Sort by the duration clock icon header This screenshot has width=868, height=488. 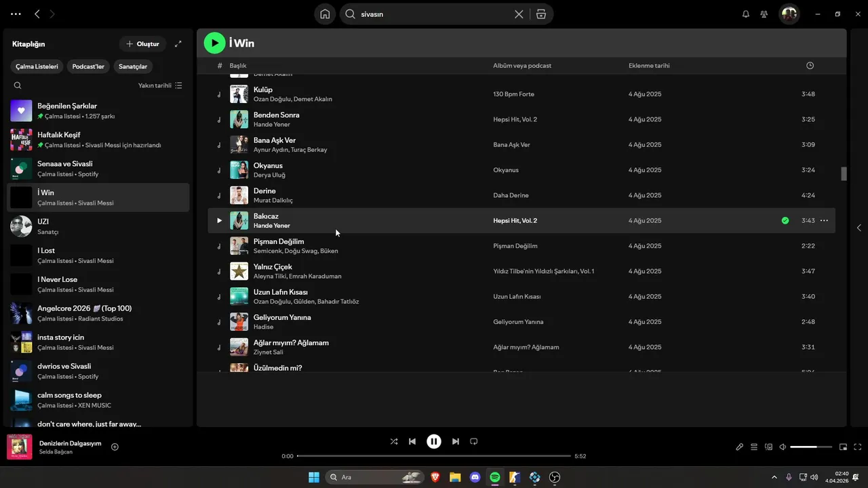coord(810,66)
